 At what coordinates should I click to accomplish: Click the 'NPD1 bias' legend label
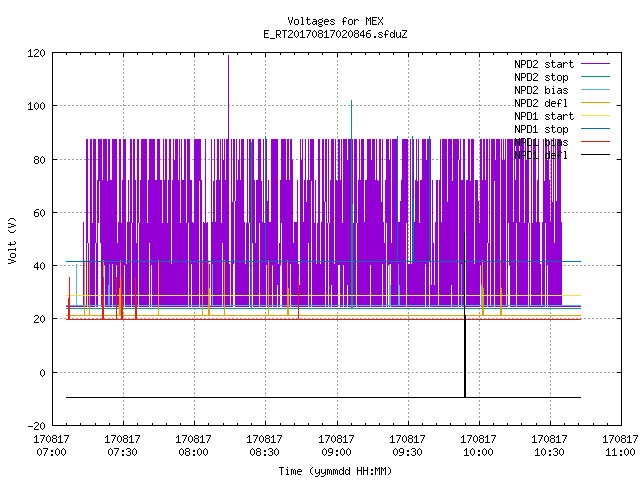pyautogui.click(x=541, y=142)
